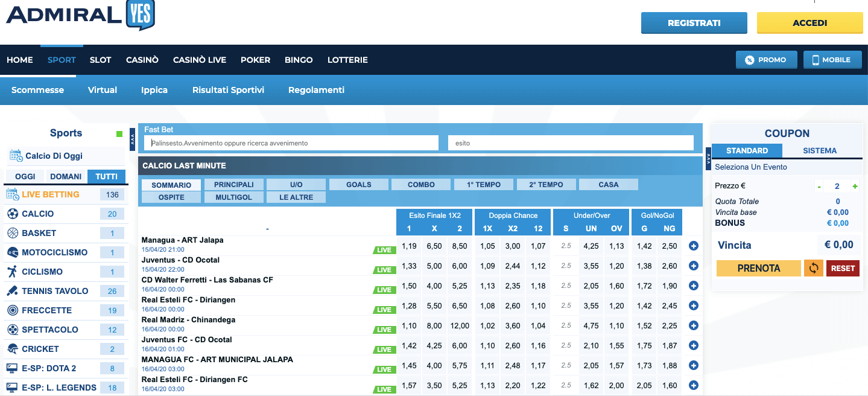Screen dimensions: 868x396
Task: Expand more markets for Real Madriz - Chinandega
Action: point(693,325)
